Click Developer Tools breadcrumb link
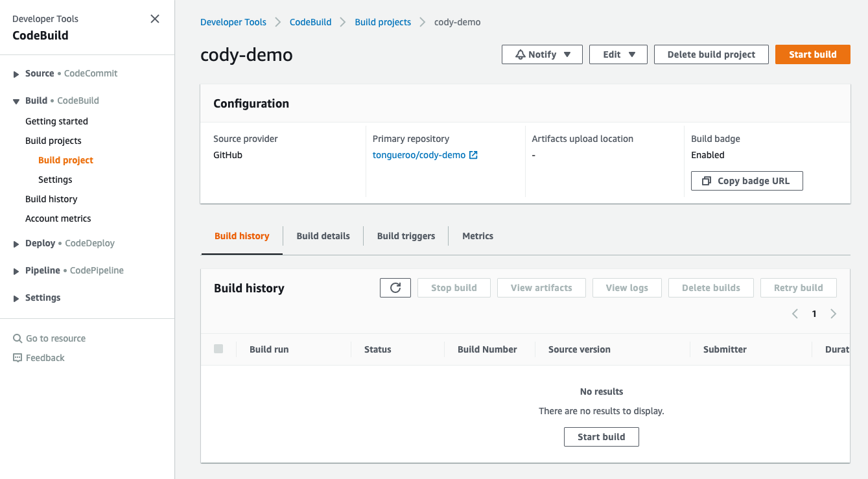 point(233,22)
